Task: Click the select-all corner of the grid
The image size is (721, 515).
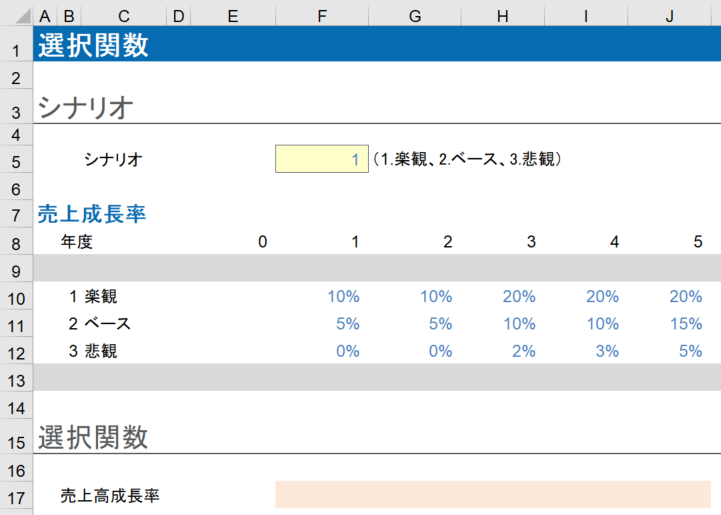Action: pyautogui.click(x=16, y=16)
